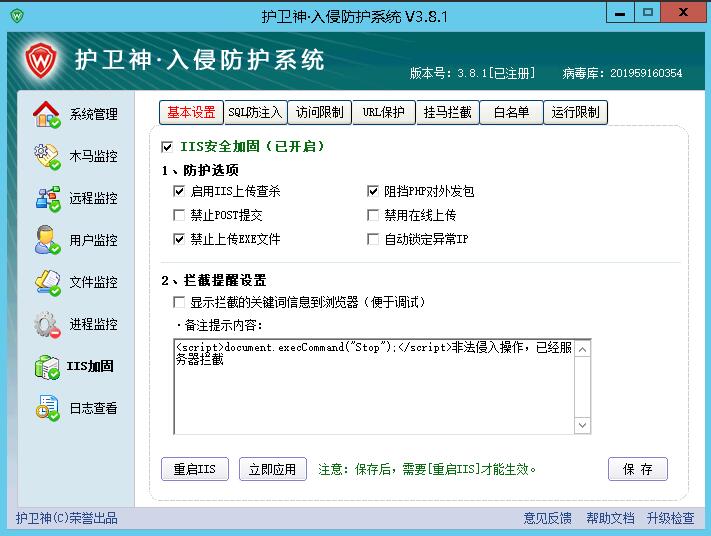This screenshot has width=711, height=536.
Task: Open the 运行限制 tab
Action: [x=575, y=112]
